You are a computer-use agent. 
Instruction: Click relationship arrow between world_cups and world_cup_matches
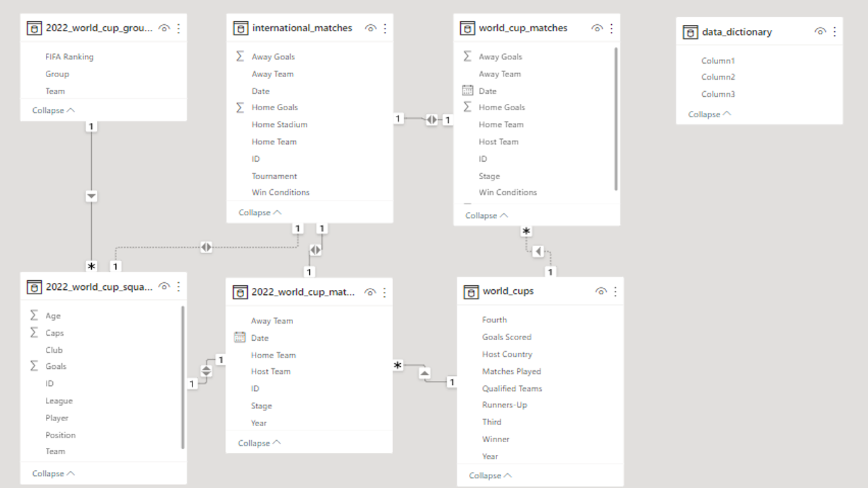(539, 252)
